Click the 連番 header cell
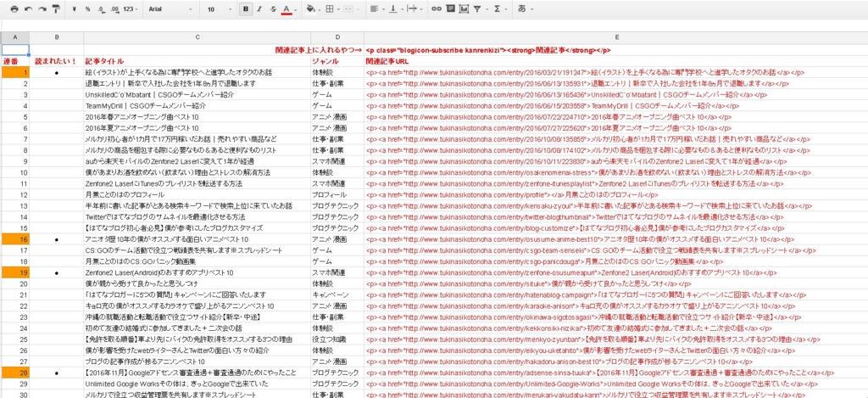Viewport: 868px width, 398px height. 15,61
